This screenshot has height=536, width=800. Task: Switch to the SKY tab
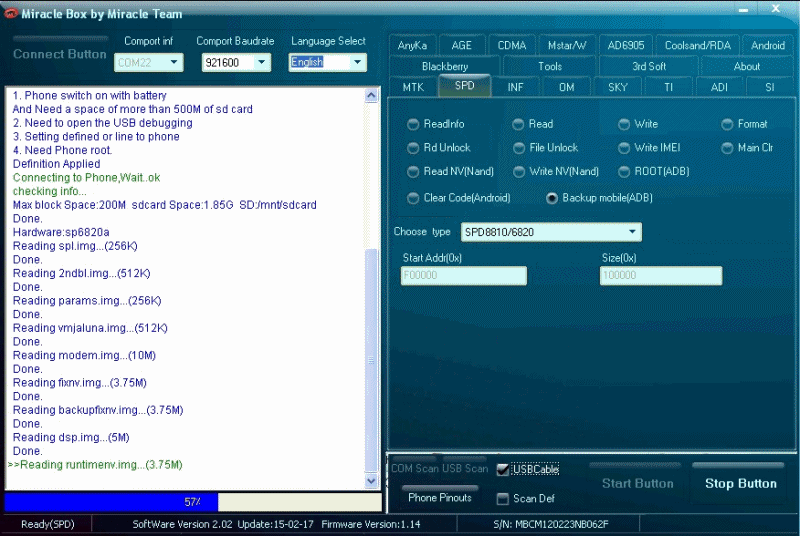(617, 87)
